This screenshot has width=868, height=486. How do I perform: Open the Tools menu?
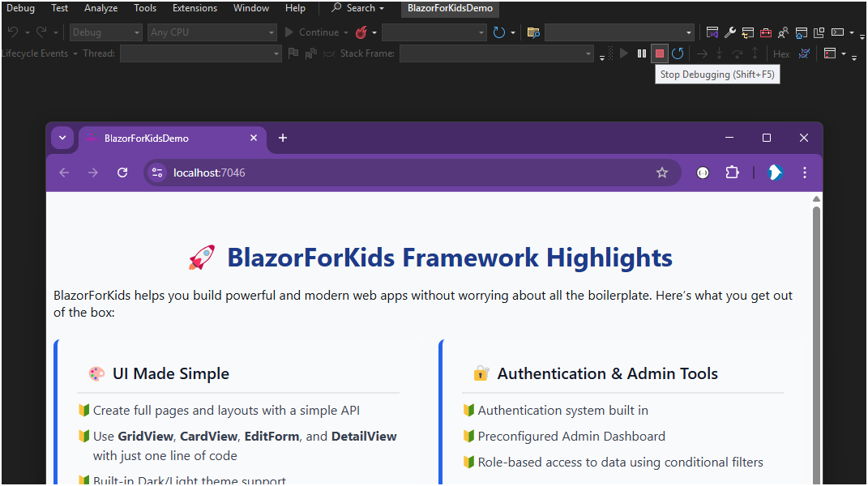(145, 8)
